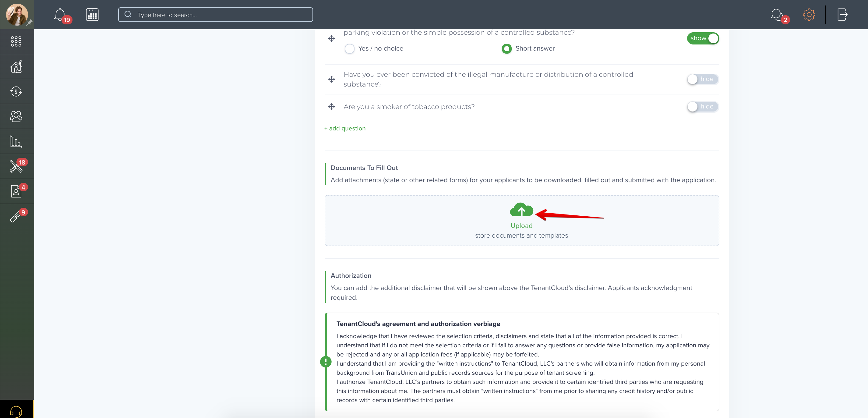Click the '+ add question' link
The height and width of the screenshot is (418, 868).
(345, 129)
